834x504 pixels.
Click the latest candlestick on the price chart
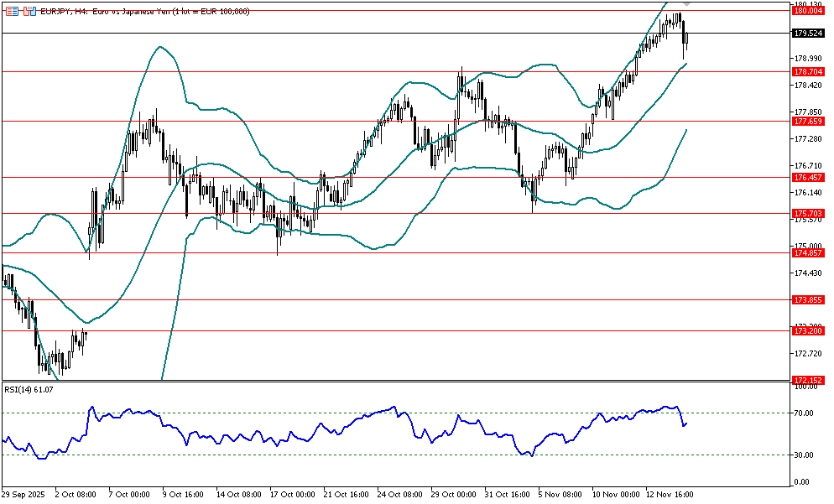[x=687, y=37]
